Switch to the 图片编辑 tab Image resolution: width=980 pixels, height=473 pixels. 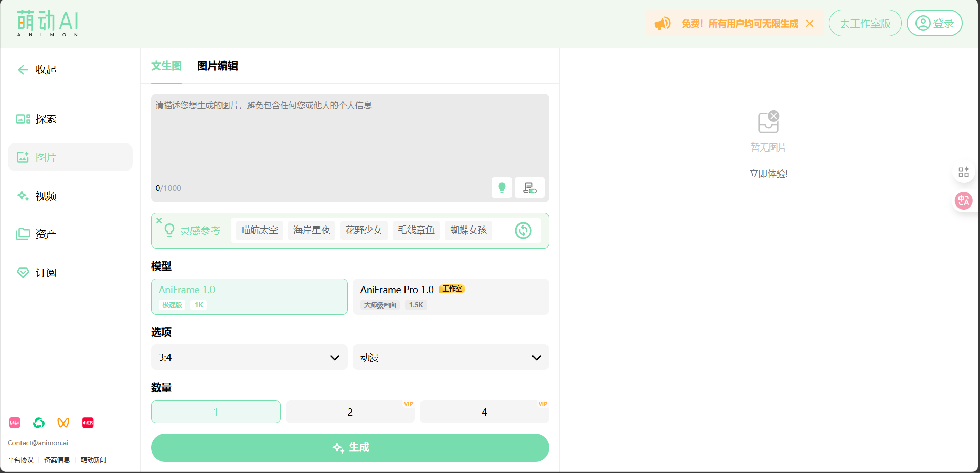(218, 66)
